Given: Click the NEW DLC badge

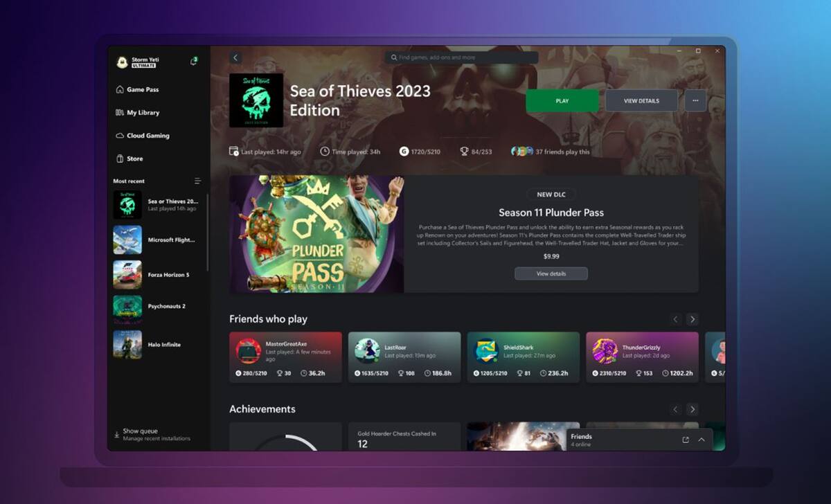Looking at the screenshot, I should (x=551, y=195).
